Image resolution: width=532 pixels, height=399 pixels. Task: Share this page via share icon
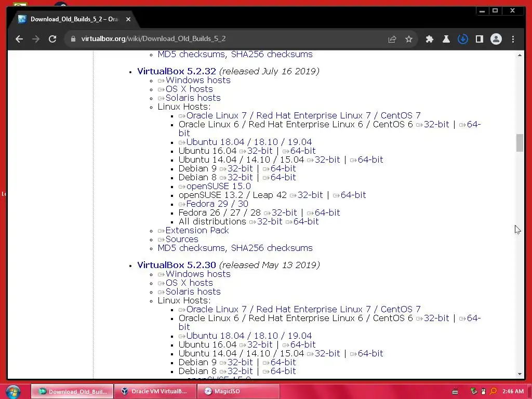392,39
